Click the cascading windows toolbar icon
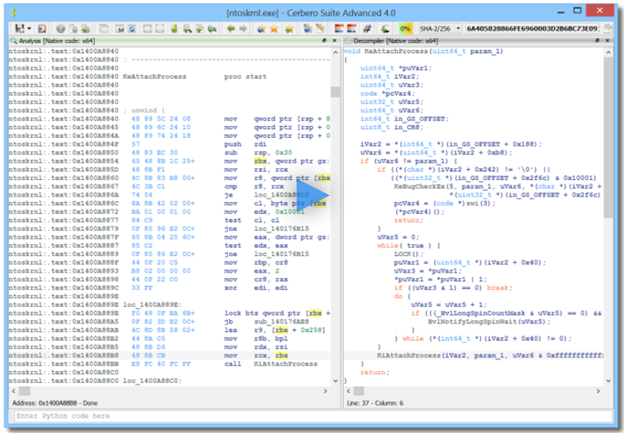The width and height of the screenshot is (624, 433). (x=104, y=29)
